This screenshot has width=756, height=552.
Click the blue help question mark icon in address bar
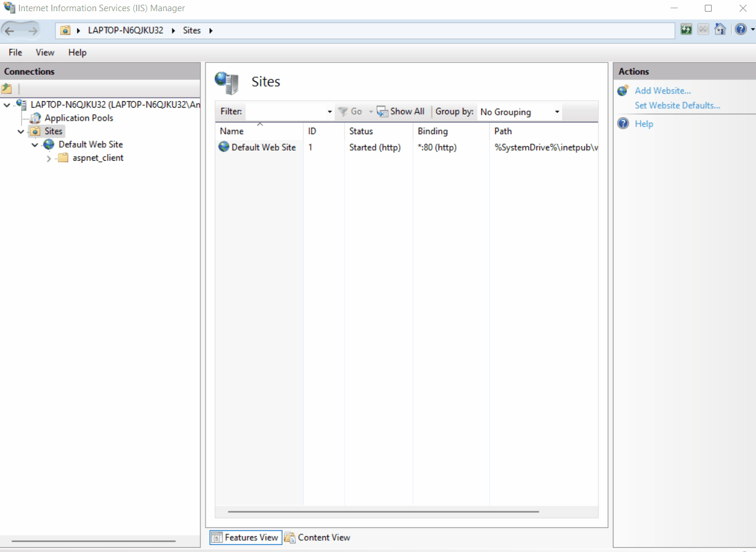tap(741, 29)
